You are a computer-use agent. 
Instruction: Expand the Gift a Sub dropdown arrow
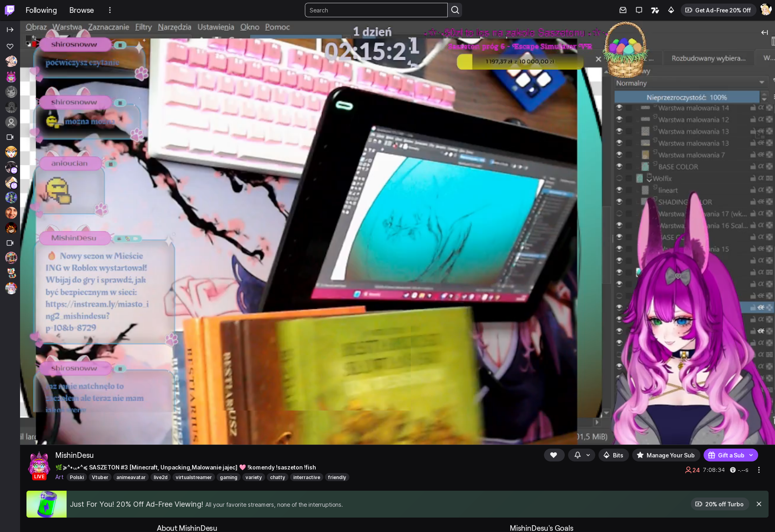(x=751, y=455)
